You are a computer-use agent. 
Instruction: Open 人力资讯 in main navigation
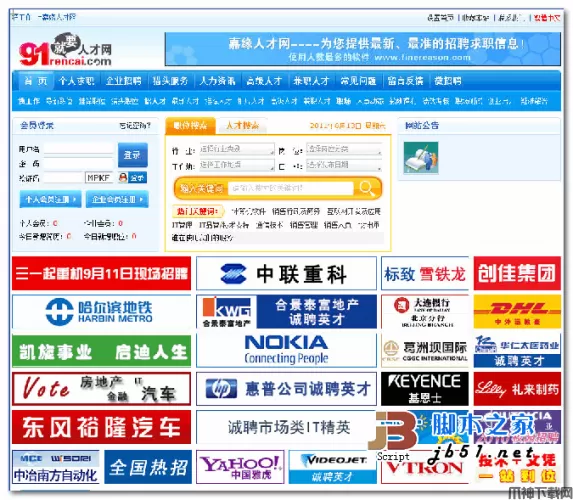pos(217,81)
